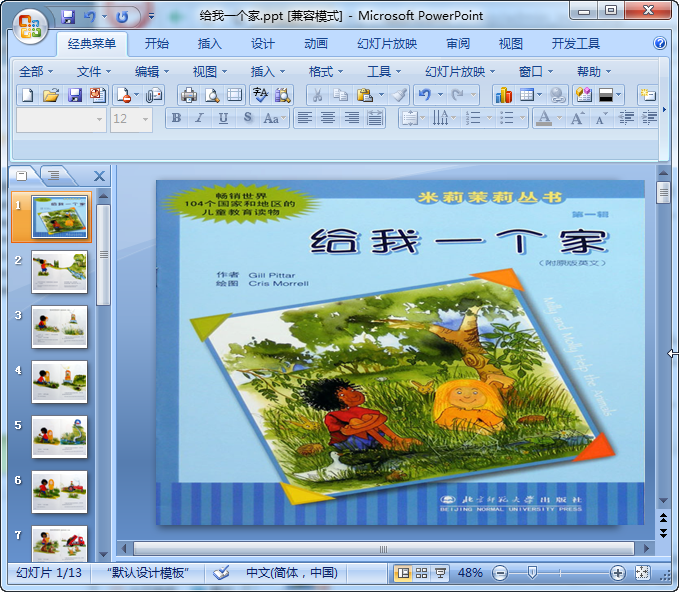This screenshot has height=592, width=679.
Task: Insert a chart using bar chart icon
Action: [504, 95]
